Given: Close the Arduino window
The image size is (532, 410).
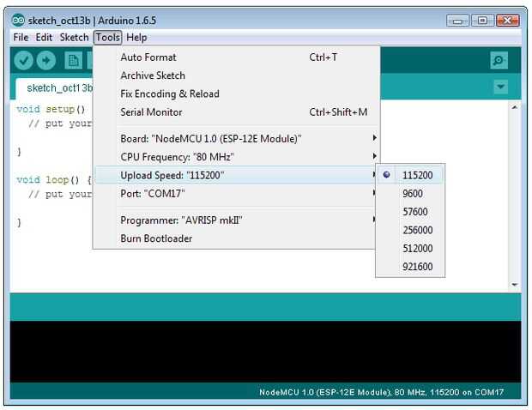Looking at the screenshot, I should click(x=508, y=21).
